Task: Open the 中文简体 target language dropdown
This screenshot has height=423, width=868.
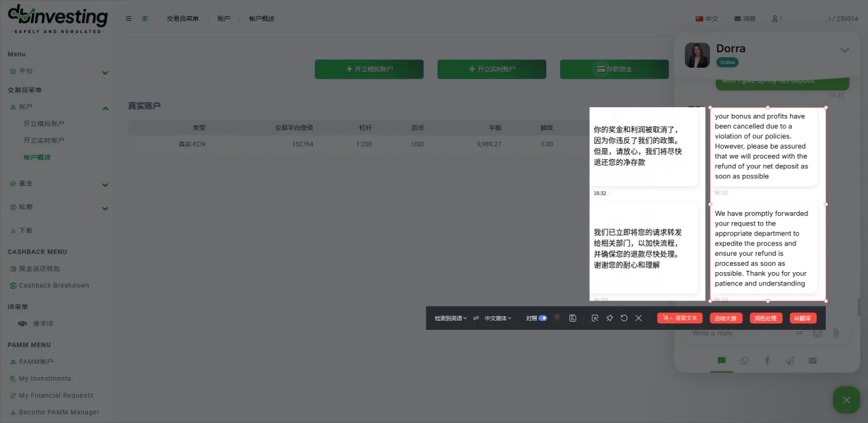Action: click(498, 318)
